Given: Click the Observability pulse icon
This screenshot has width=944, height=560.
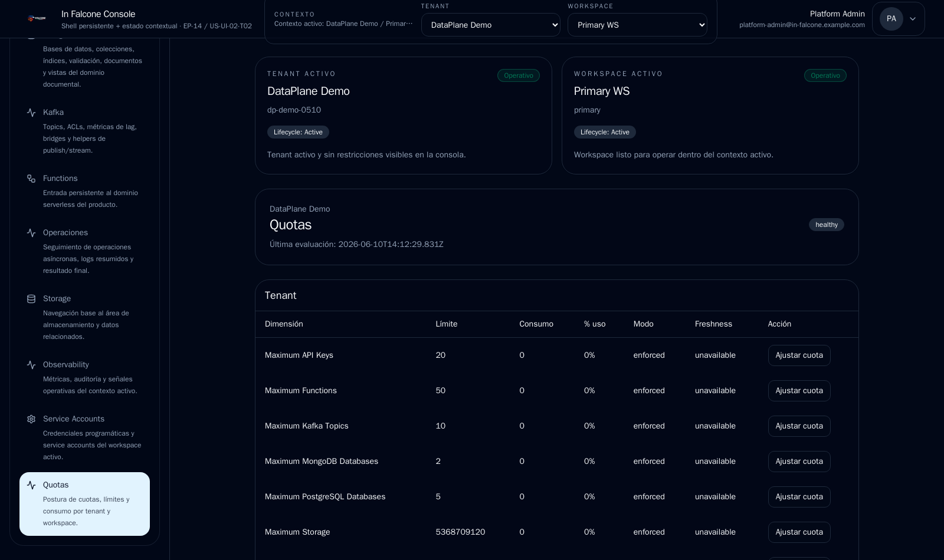Looking at the screenshot, I should pos(31,365).
